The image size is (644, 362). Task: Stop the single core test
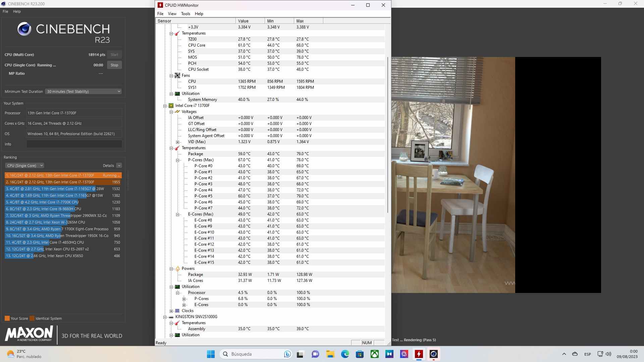tap(114, 65)
